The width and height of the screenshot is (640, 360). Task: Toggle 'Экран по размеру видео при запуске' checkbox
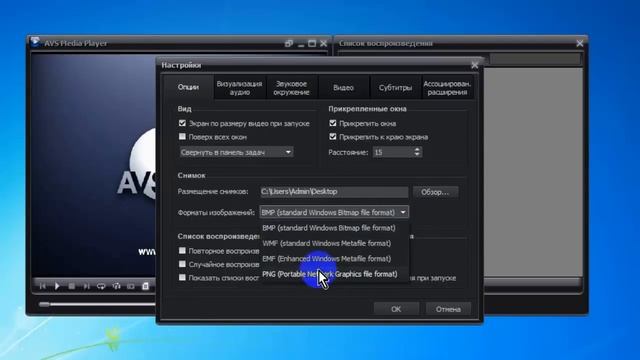pyautogui.click(x=182, y=123)
